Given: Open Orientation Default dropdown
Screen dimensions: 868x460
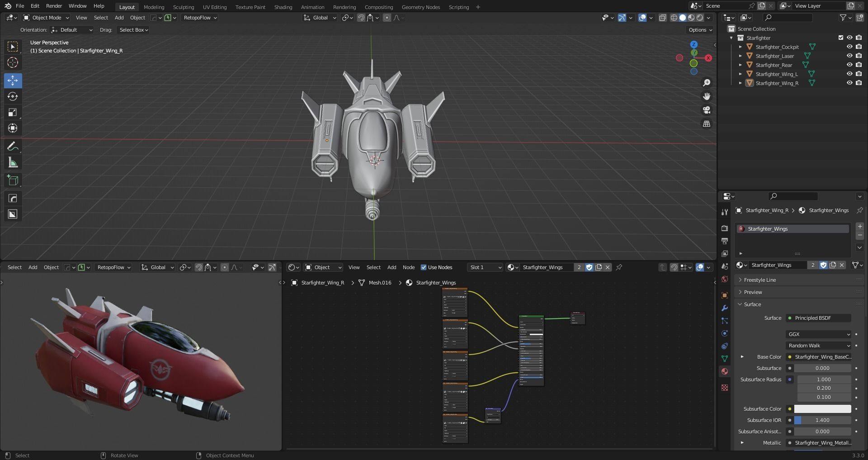Looking at the screenshot, I should point(72,30).
